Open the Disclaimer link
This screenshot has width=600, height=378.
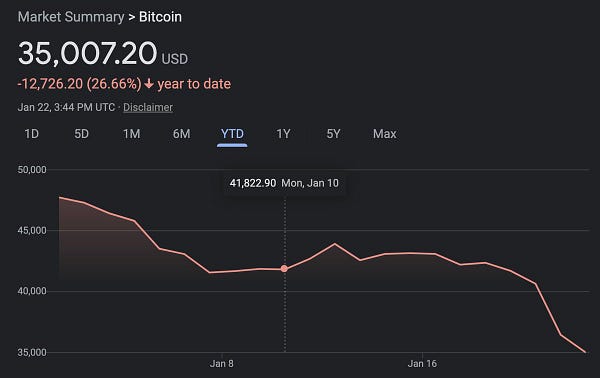pos(148,108)
